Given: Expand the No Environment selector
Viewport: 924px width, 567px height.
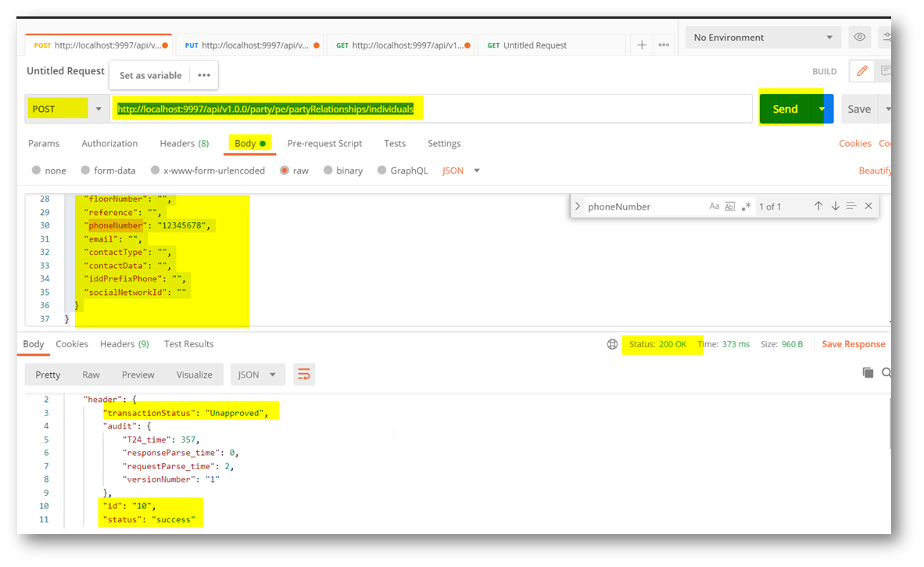Looking at the screenshot, I should pyautogui.click(x=763, y=38).
